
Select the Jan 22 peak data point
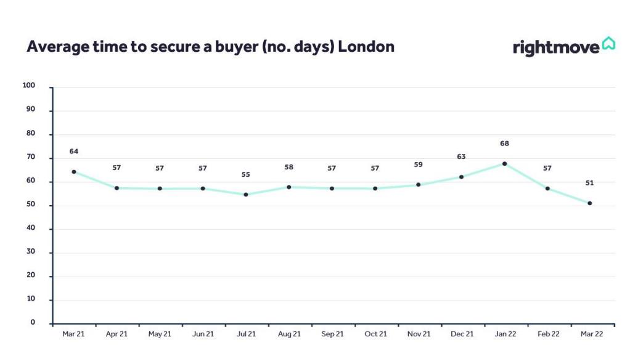[504, 164]
